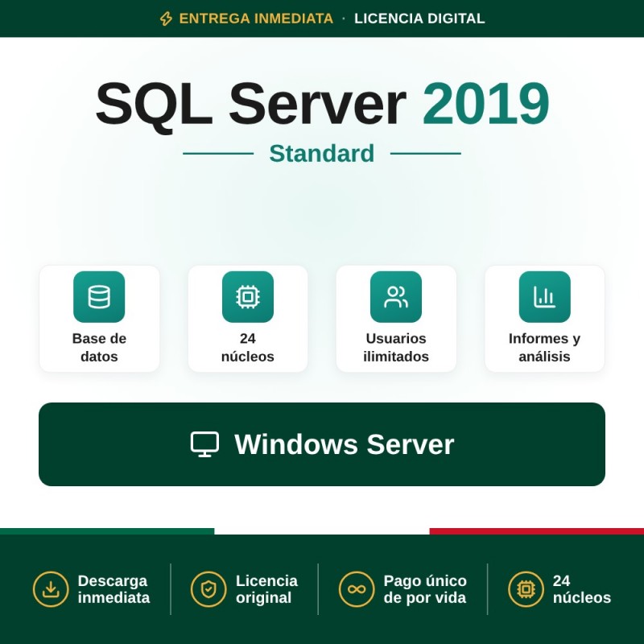Click the Licencia original footer text
Screen dimensions: 644x644
click(266, 589)
